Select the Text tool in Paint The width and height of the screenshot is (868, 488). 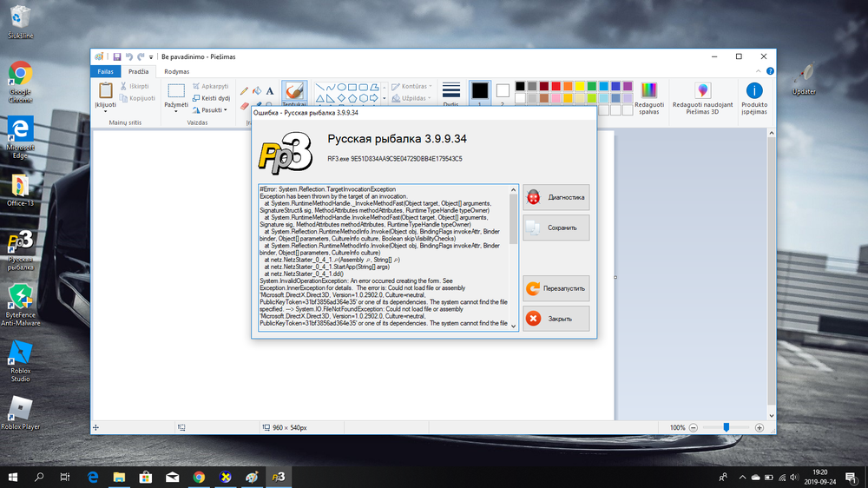269,90
